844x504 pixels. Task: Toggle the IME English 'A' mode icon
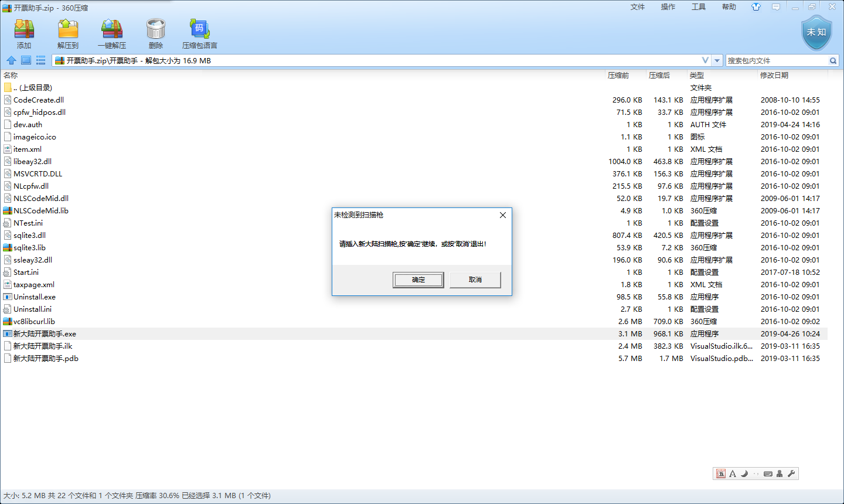tap(733, 474)
